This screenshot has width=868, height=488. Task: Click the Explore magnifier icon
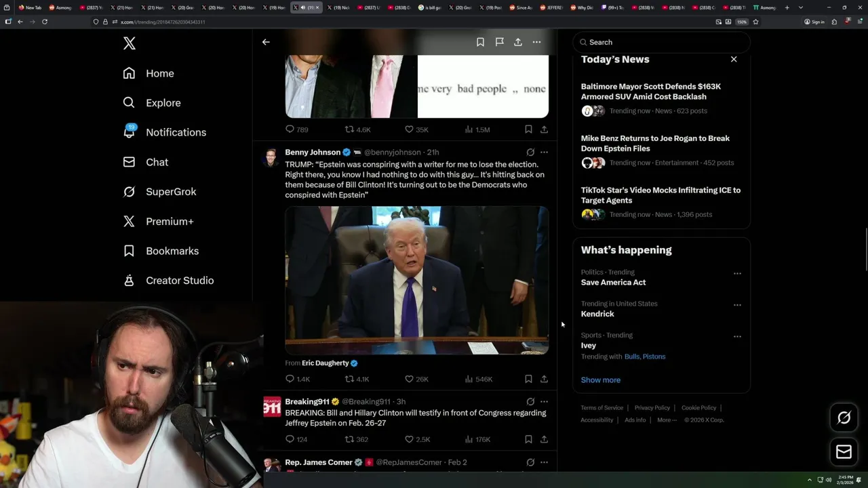(x=129, y=103)
